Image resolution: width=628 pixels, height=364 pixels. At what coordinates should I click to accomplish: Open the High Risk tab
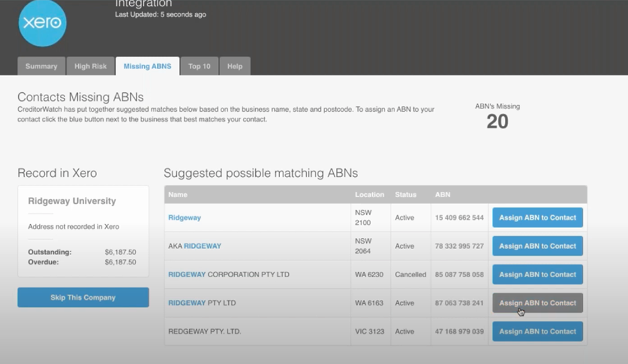90,66
